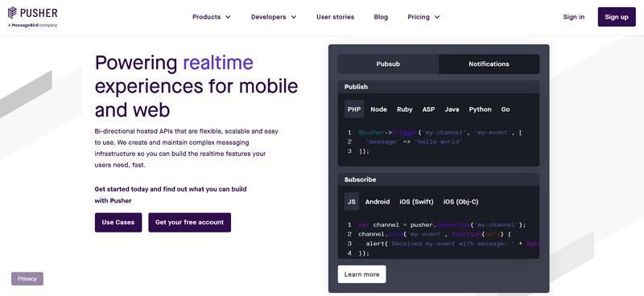Screen dimensions: 644x296
Task: Click the Sign in link
Action: 574,17
